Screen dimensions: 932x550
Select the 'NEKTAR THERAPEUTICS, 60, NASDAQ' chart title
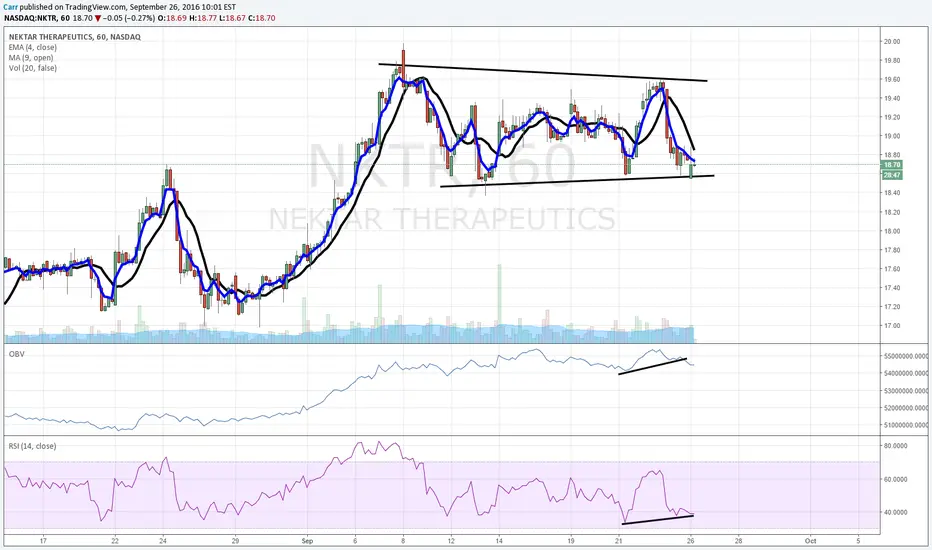pos(74,37)
